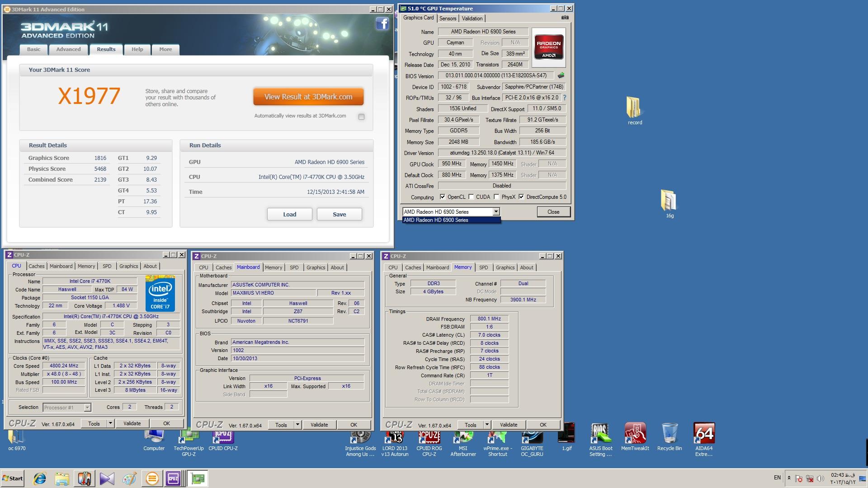Click the Show desktop button on taskbar
Viewport: 868px width, 488px height.
863,478
